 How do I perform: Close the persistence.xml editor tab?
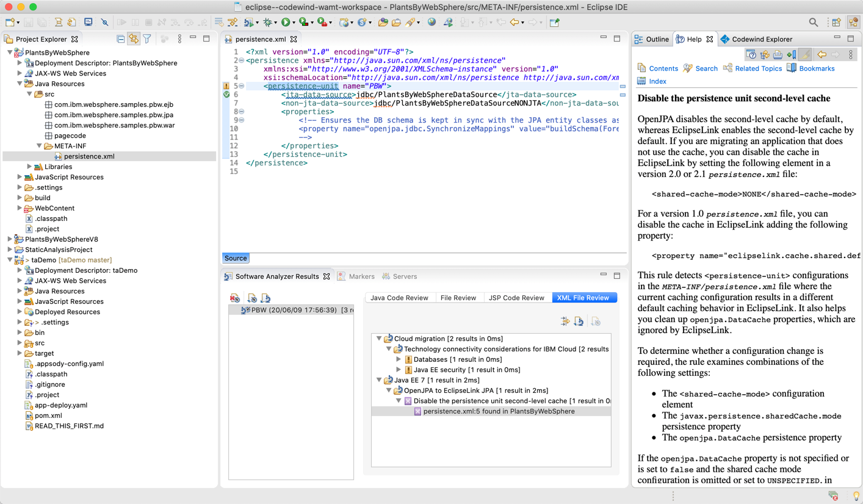coord(294,39)
